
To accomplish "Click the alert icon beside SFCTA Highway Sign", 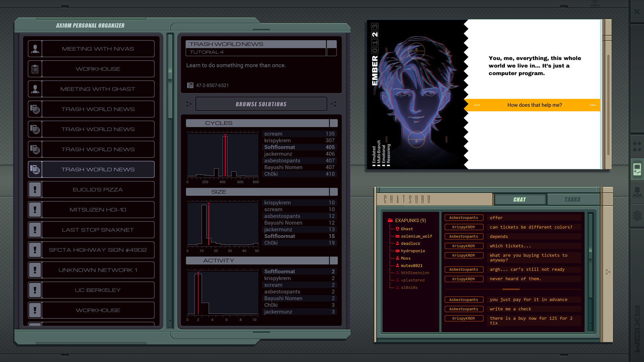I will click(x=35, y=250).
